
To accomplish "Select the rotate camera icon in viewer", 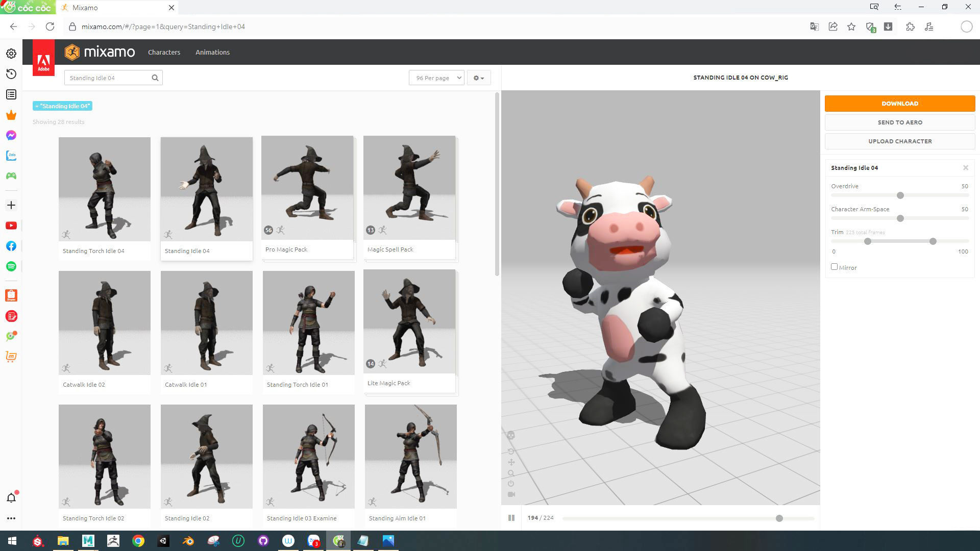I will (511, 452).
